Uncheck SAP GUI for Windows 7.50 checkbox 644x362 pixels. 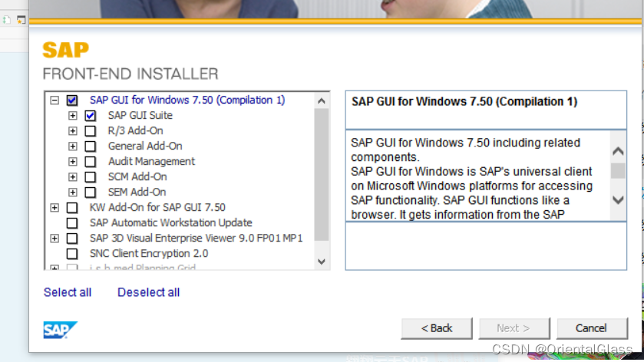pos(72,100)
